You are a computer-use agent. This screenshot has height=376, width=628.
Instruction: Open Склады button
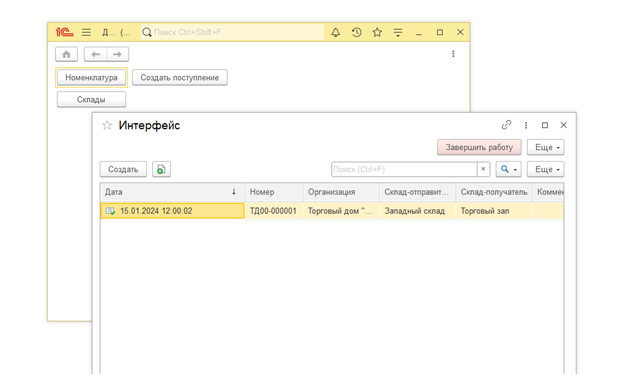pyautogui.click(x=91, y=100)
